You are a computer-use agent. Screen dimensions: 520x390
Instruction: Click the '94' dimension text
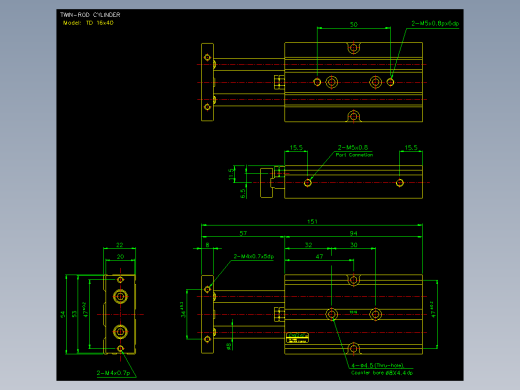(354, 233)
